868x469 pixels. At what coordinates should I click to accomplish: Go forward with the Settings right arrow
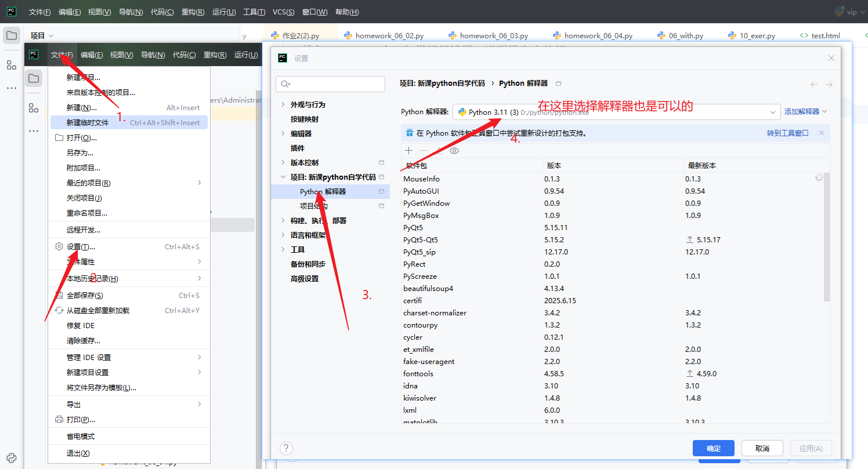tap(829, 85)
